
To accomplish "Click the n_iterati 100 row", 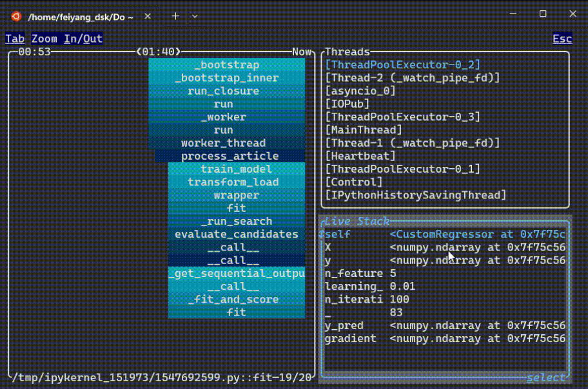I will pyautogui.click(x=445, y=299).
